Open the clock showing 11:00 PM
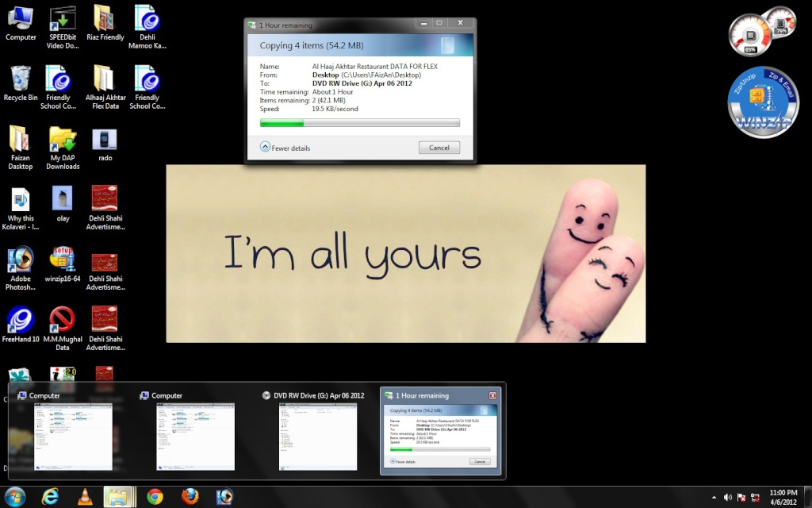Viewport: 812px width, 508px height. [x=783, y=497]
